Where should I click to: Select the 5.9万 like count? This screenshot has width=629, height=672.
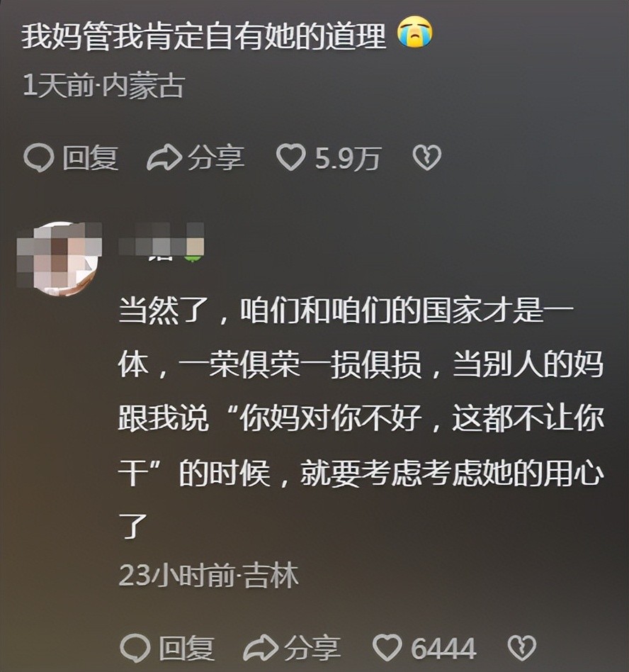(x=348, y=158)
